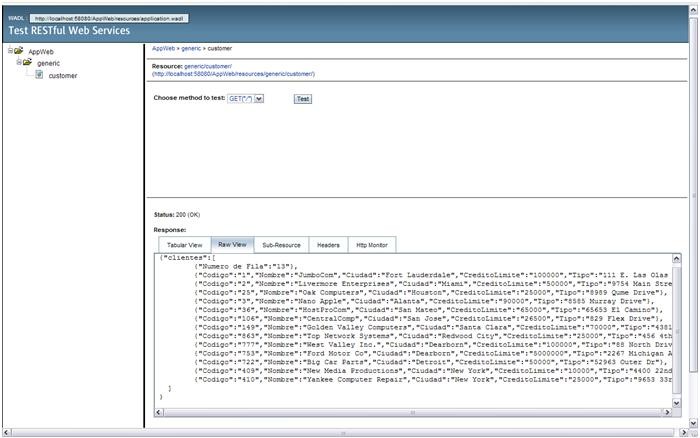This screenshot has width=700, height=438.
Task: Click the West Valley Inc. record line
Action: point(433,345)
